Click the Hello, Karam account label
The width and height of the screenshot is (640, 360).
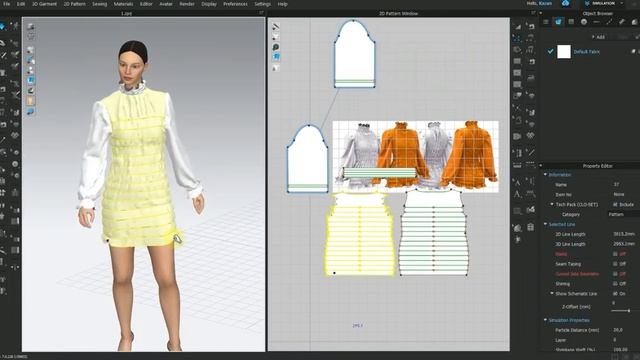pyautogui.click(x=539, y=3)
